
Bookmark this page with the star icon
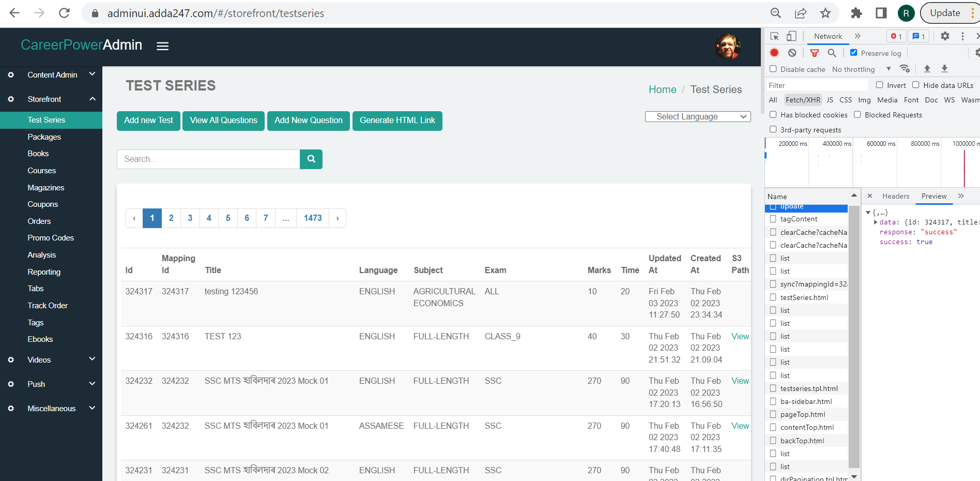pos(825,13)
